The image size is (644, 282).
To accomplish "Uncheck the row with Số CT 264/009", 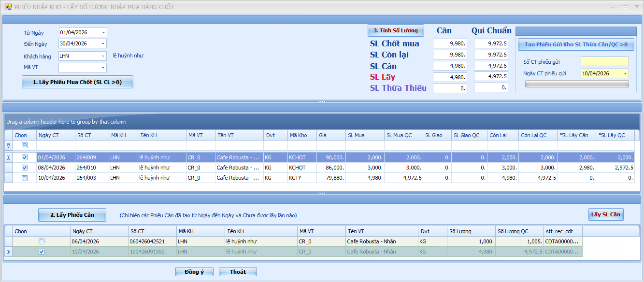I will (25, 157).
